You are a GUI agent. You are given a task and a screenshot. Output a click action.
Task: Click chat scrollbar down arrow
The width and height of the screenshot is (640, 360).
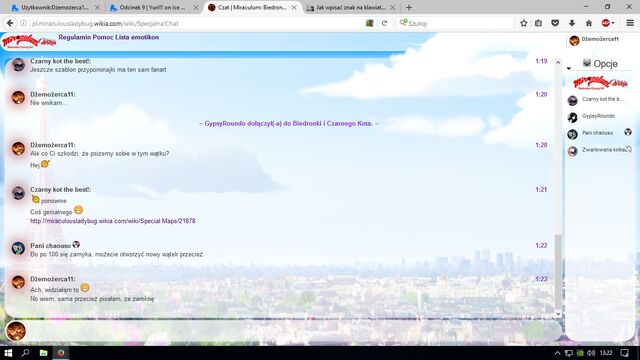point(558,314)
